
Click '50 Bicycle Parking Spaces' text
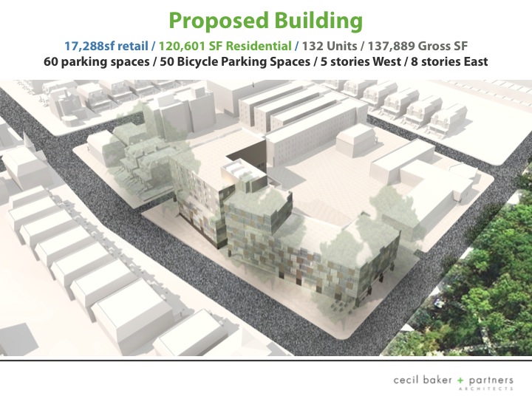pyautogui.click(x=235, y=62)
